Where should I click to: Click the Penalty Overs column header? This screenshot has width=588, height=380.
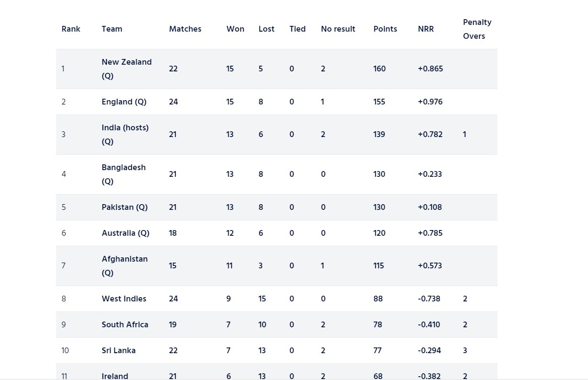coord(477,29)
